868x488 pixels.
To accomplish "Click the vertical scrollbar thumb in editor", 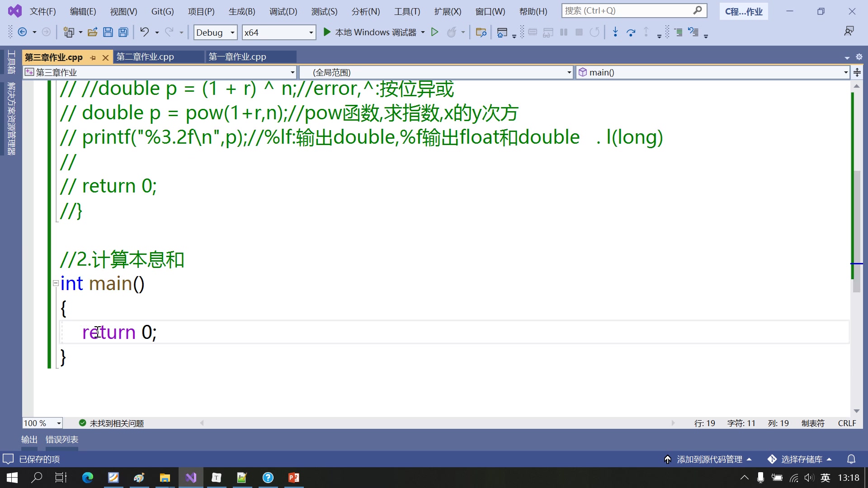I will (x=857, y=230).
